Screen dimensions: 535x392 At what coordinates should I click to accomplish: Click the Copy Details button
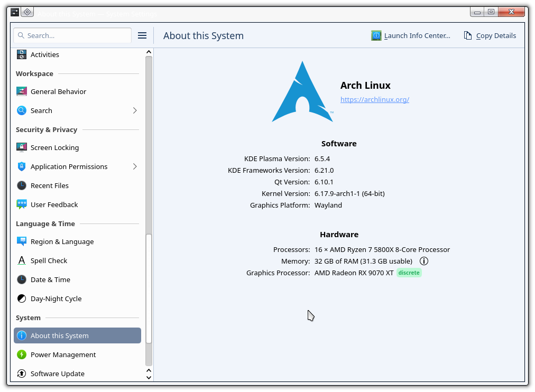[x=490, y=35]
